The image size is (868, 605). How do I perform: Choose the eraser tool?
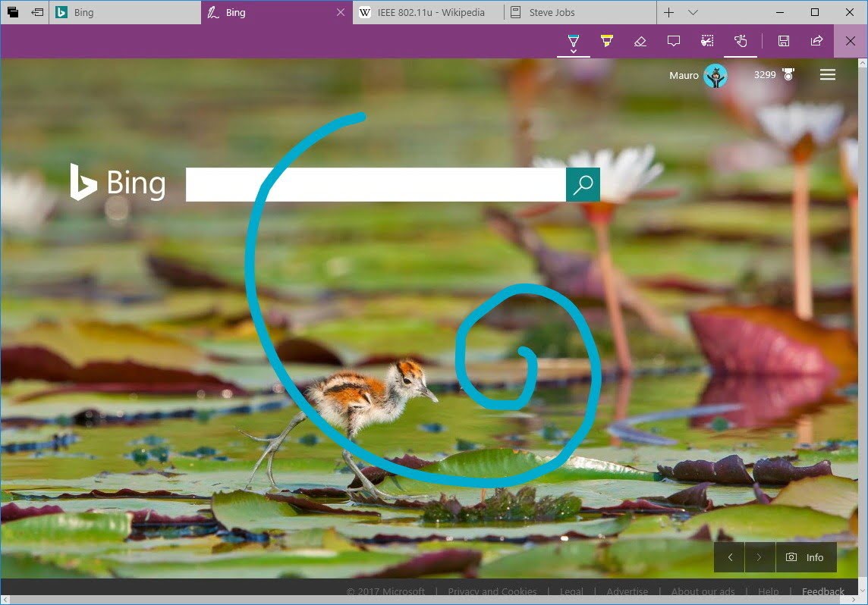coord(640,41)
